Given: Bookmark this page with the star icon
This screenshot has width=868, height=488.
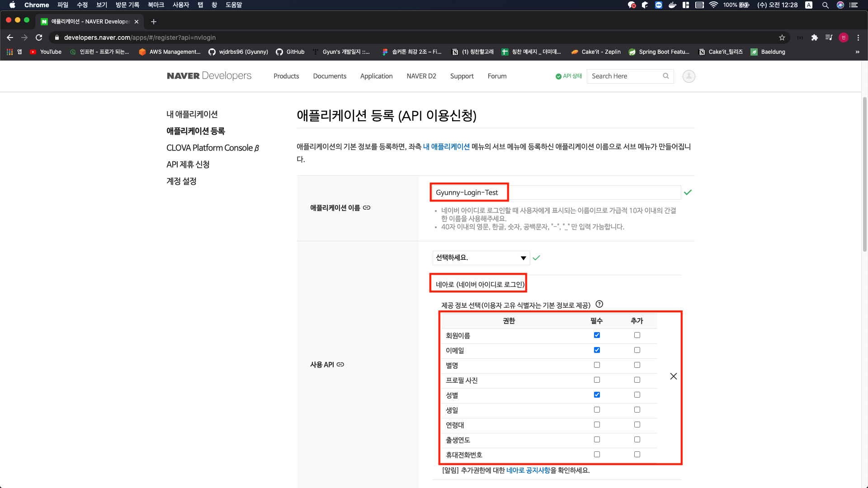Looking at the screenshot, I should 782,38.
